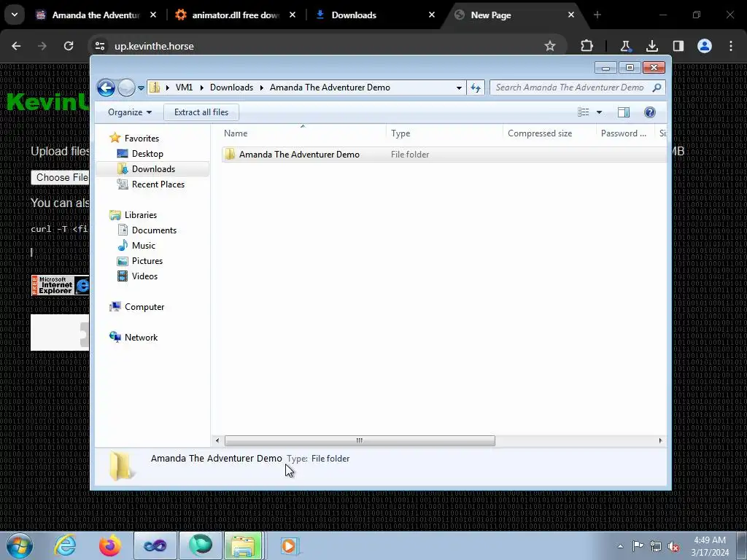Launch Internet Explorer from the taskbar

click(65, 545)
